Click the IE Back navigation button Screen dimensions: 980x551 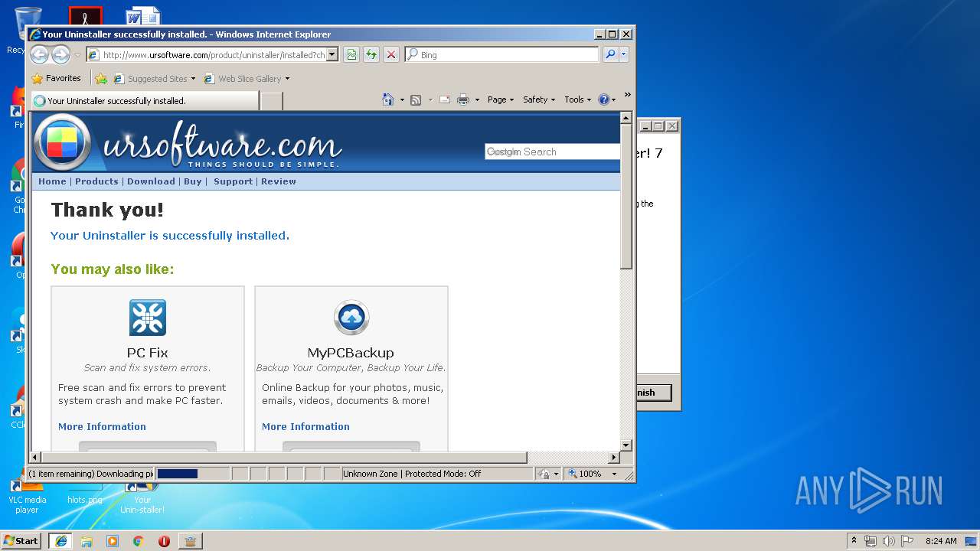tap(40, 54)
